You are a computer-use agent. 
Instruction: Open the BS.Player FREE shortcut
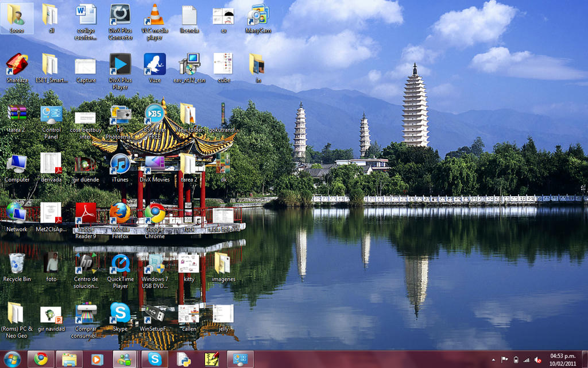tap(154, 115)
